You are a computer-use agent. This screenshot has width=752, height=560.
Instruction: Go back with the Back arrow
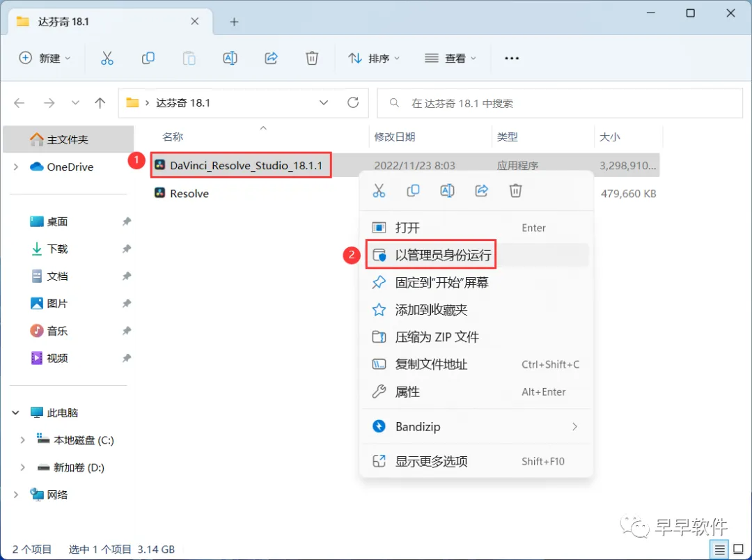coord(19,102)
